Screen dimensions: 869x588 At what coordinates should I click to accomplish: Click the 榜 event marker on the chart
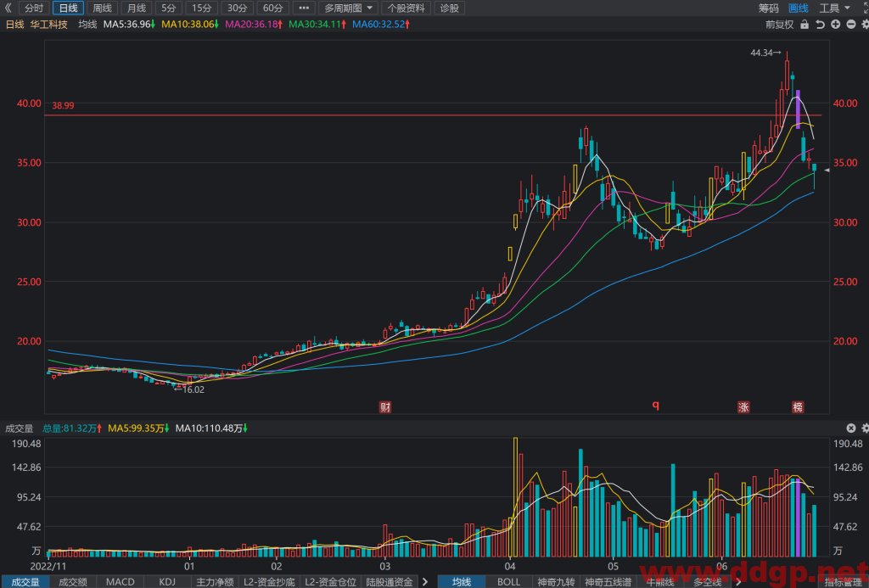click(798, 407)
